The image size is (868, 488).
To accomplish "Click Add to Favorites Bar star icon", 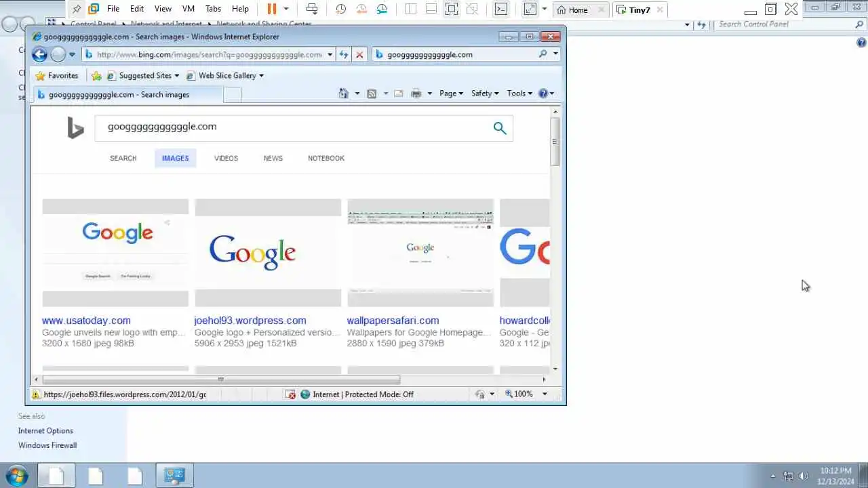I will (x=96, y=76).
